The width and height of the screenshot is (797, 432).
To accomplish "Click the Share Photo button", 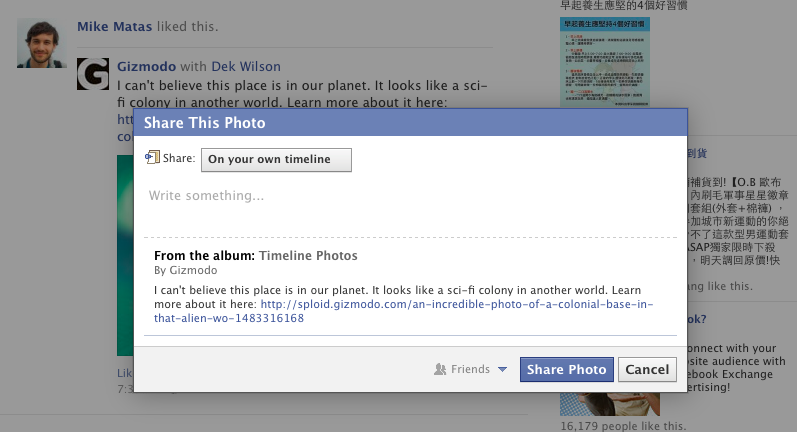I will 566,369.
